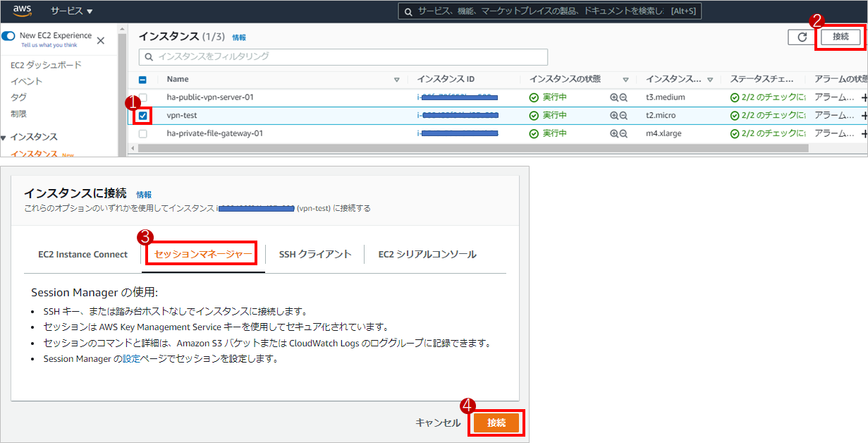Sort by the instance type column arrow
Image resolution: width=868 pixels, height=443 pixels.
coord(710,80)
